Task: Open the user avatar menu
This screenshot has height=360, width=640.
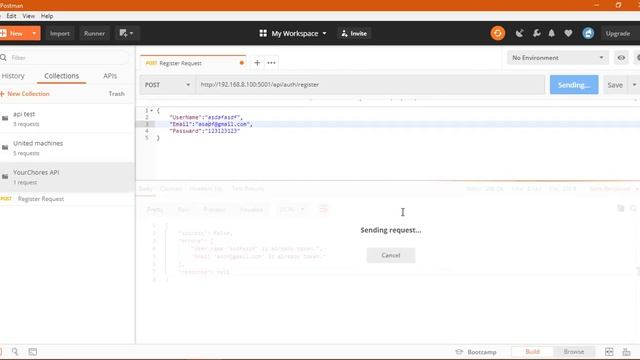Action: click(588, 33)
